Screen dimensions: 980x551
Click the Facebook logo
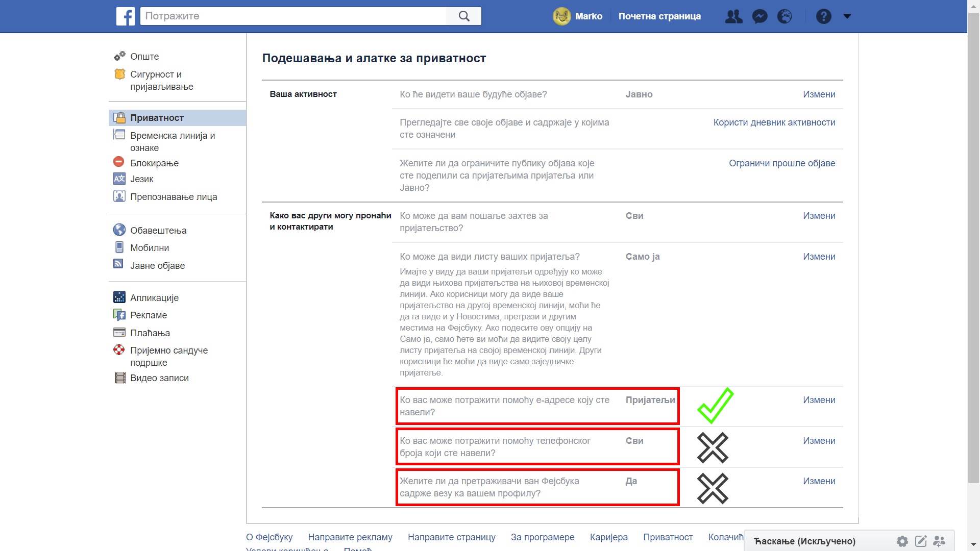click(x=125, y=16)
